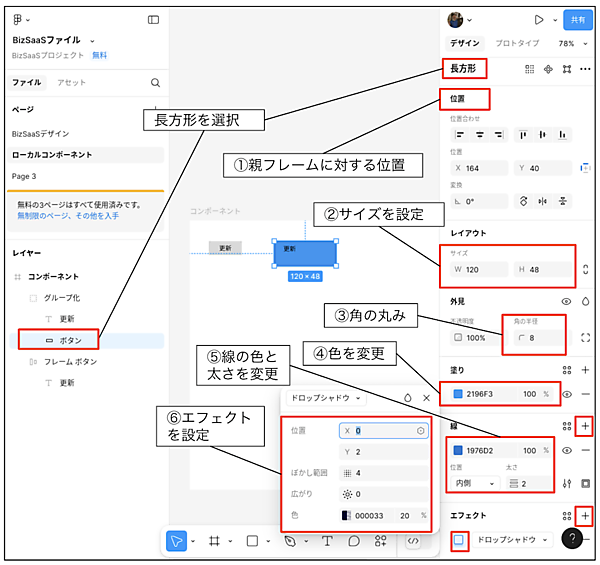Click the fill color swatch 2196F3

tap(458, 395)
